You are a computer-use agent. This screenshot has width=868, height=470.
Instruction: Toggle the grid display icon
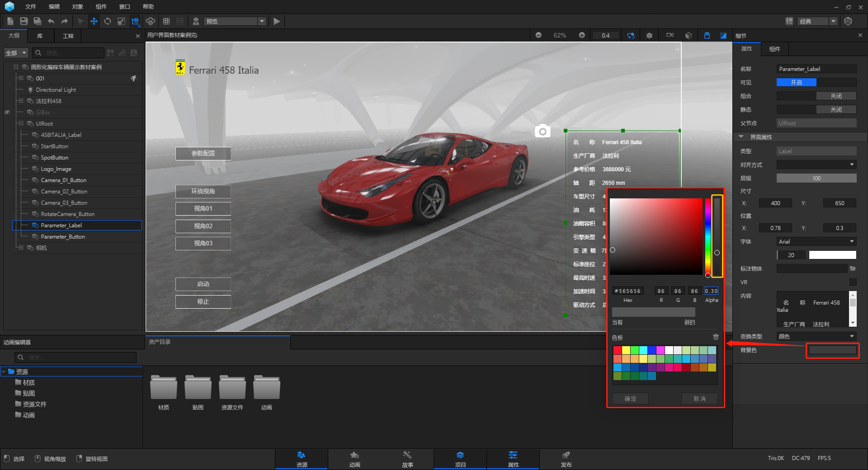[166, 21]
